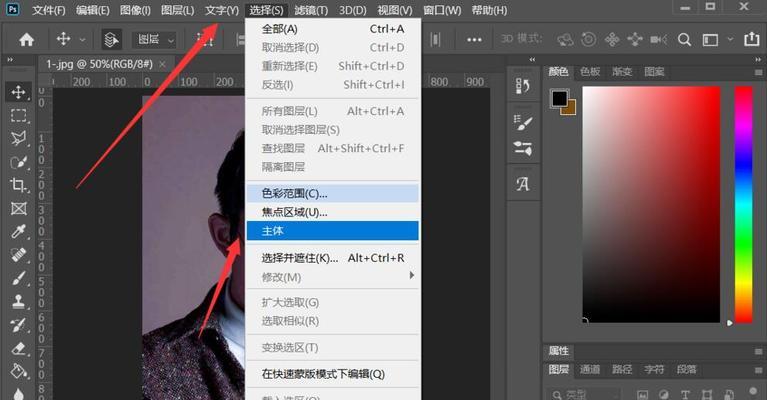Choose 焦点区域(U)... menu entry
767x400 pixels.
[333, 212]
